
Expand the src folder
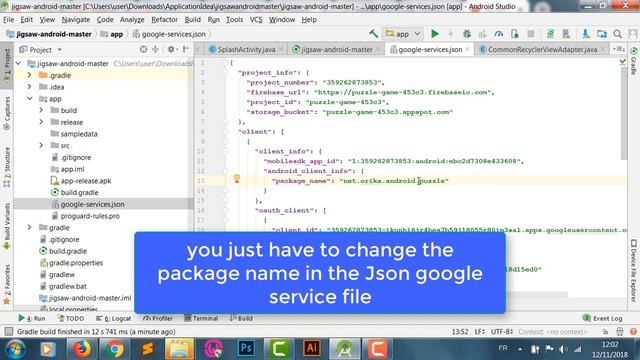41,145
